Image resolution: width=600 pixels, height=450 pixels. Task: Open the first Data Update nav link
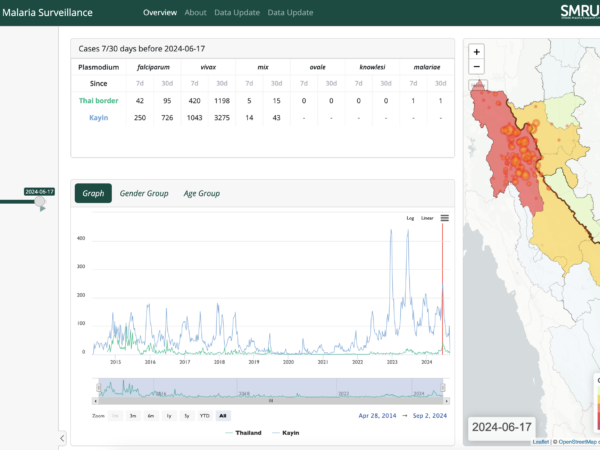237,13
